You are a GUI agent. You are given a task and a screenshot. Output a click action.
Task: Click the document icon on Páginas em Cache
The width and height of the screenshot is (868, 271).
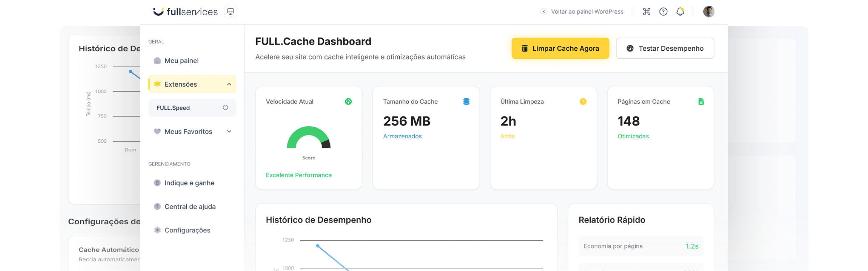point(701,102)
